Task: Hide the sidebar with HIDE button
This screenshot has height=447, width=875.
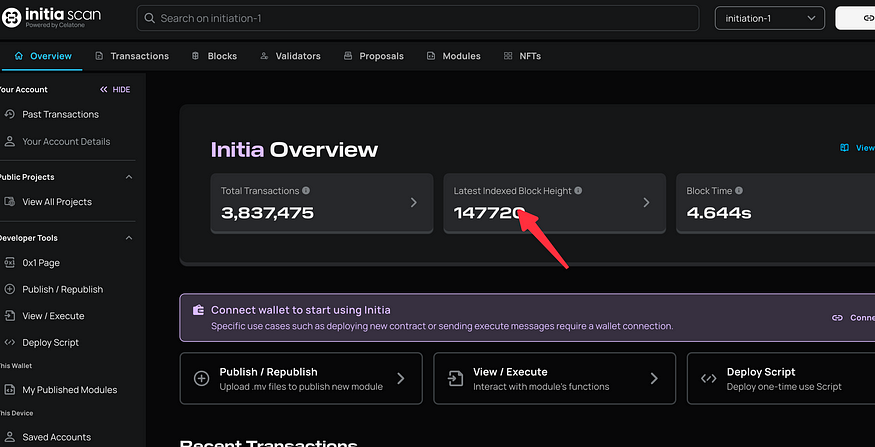Action: click(115, 89)
